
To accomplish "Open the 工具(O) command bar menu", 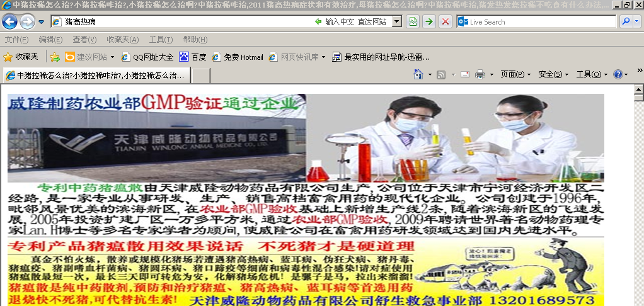I will (x=592, y=74).
